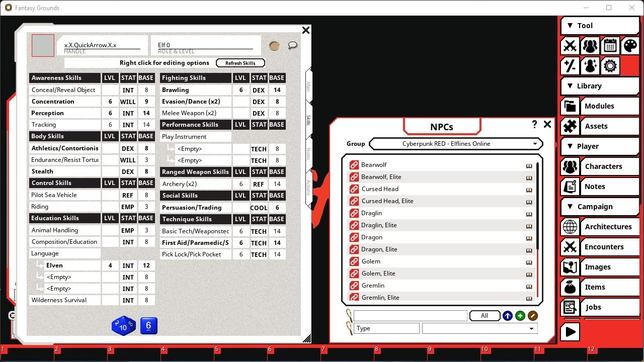This screenshot has width=644, height=362.
Task: Click the Stealth skill label
Action: point(65,171)
